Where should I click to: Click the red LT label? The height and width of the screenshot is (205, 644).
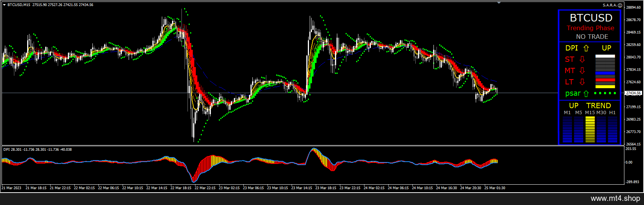(x=569, y=82)
